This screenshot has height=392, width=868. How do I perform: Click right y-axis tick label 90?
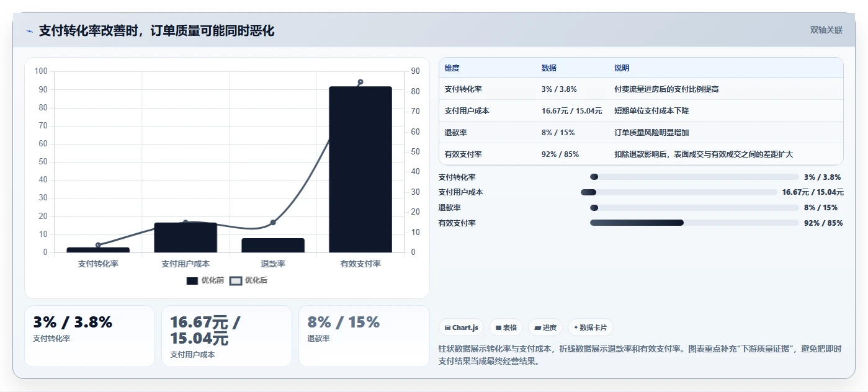[x=415, y=71]
